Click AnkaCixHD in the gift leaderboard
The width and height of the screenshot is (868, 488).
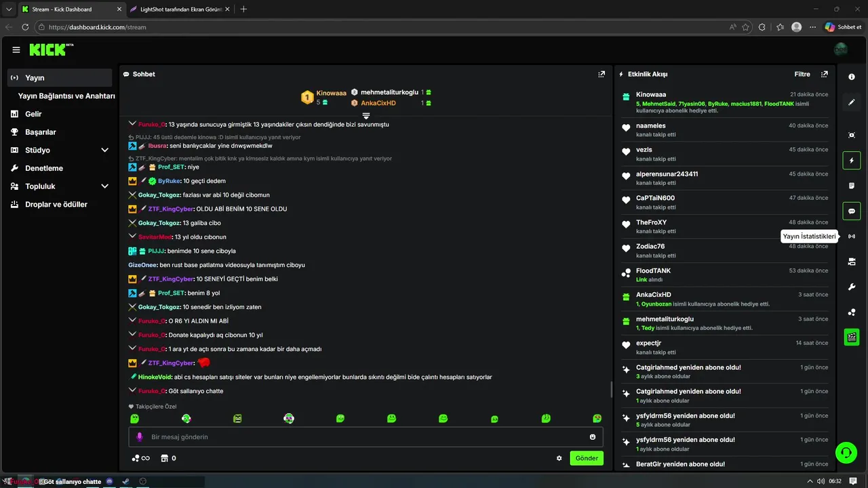(378, 103)
